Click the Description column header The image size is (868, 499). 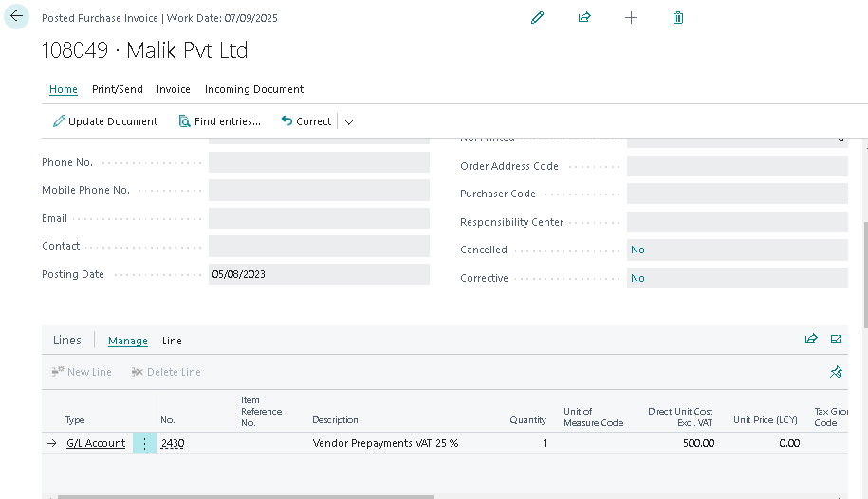335,420
